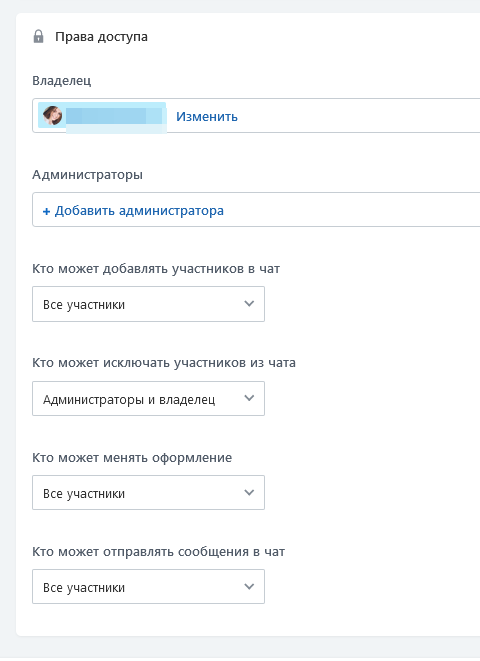Click the chevron arrow under добавлять участников в чат

coord(249,304)
